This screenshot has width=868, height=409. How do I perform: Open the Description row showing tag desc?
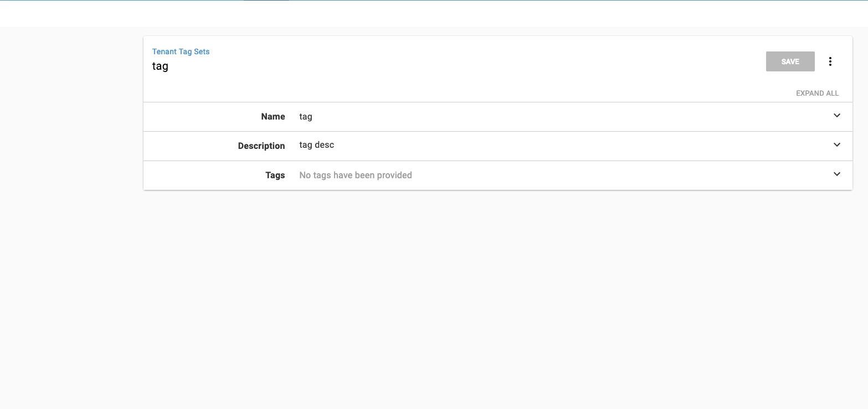click(x=499, y=146)
